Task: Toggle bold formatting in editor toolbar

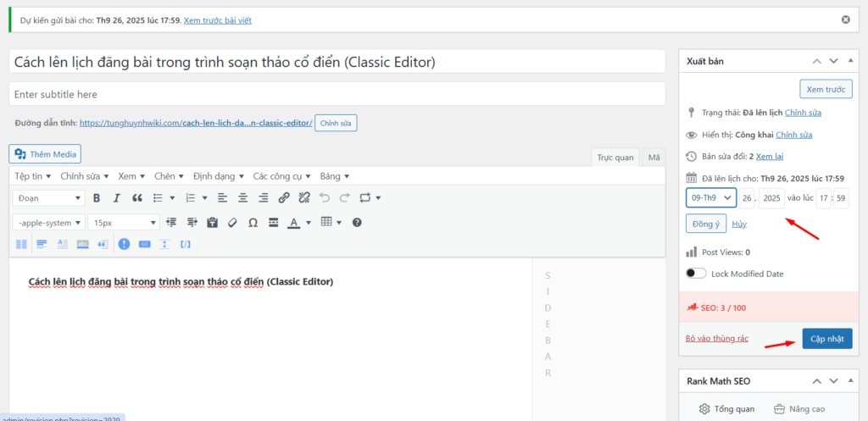Action: pos(97,198)
